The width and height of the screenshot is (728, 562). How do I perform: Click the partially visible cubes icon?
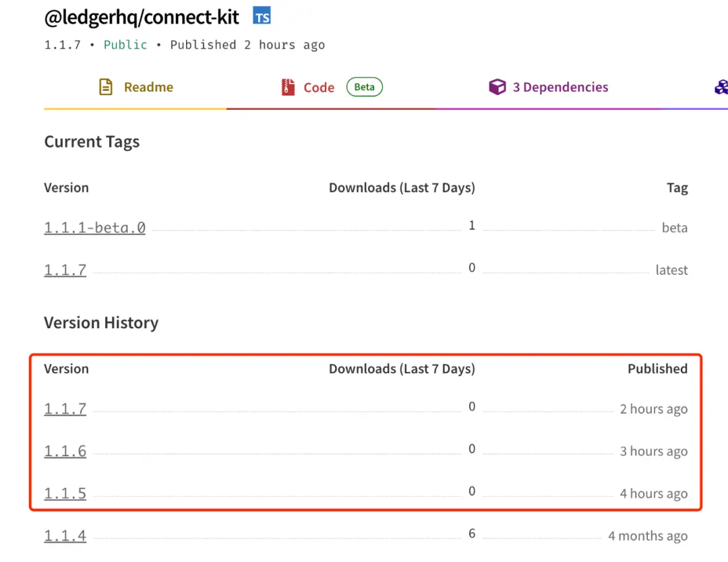721,87
